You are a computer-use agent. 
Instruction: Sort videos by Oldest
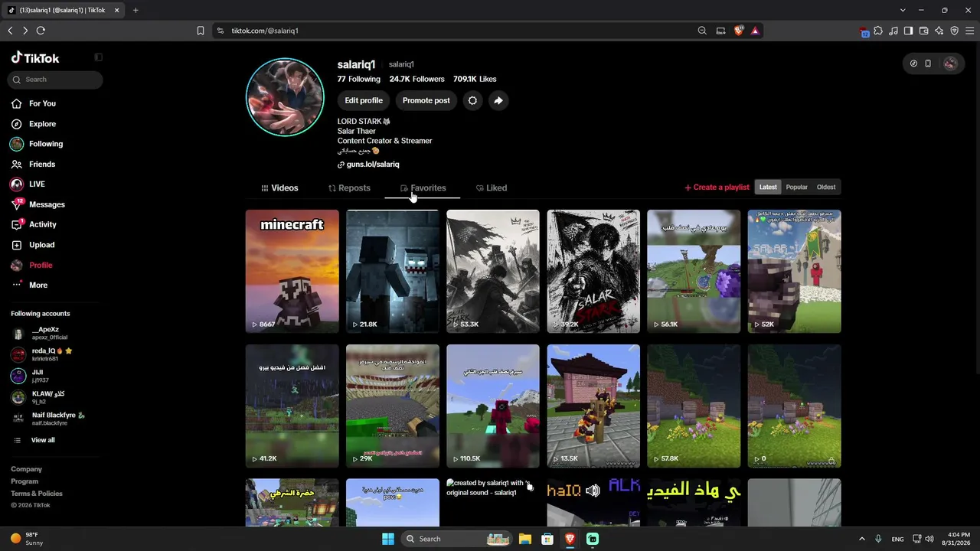826,187
